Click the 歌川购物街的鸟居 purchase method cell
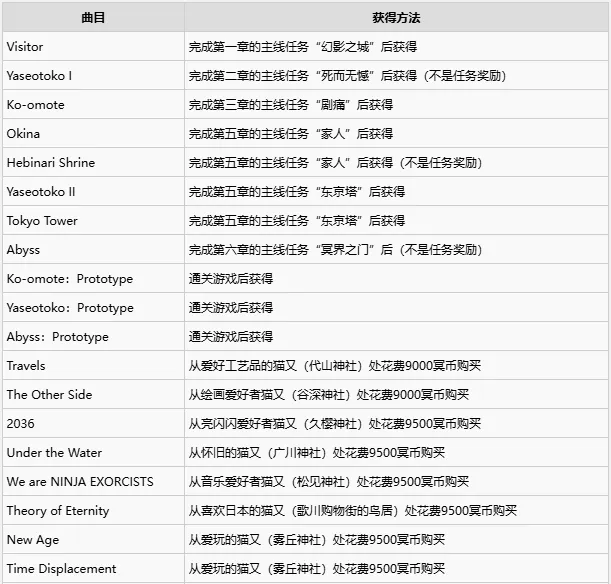The height and width of the screenshot is (584, 611). (x=396, y=510)
